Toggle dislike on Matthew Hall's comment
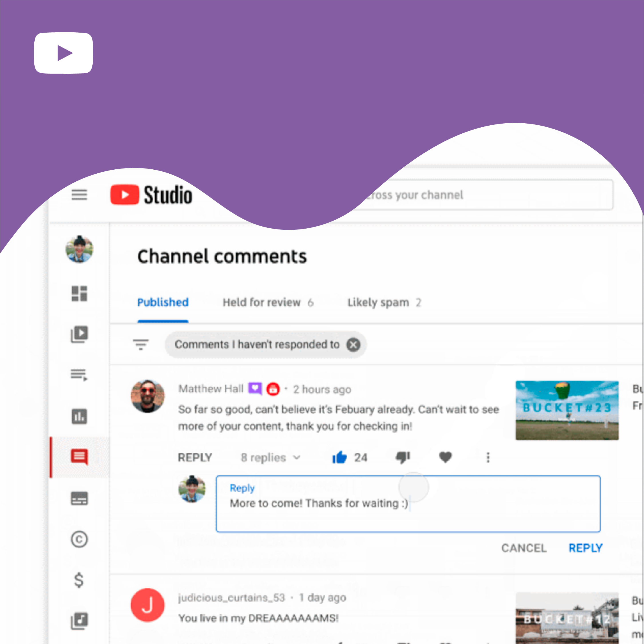Viewport: 644px width, 644px height. tap(403, 457)
